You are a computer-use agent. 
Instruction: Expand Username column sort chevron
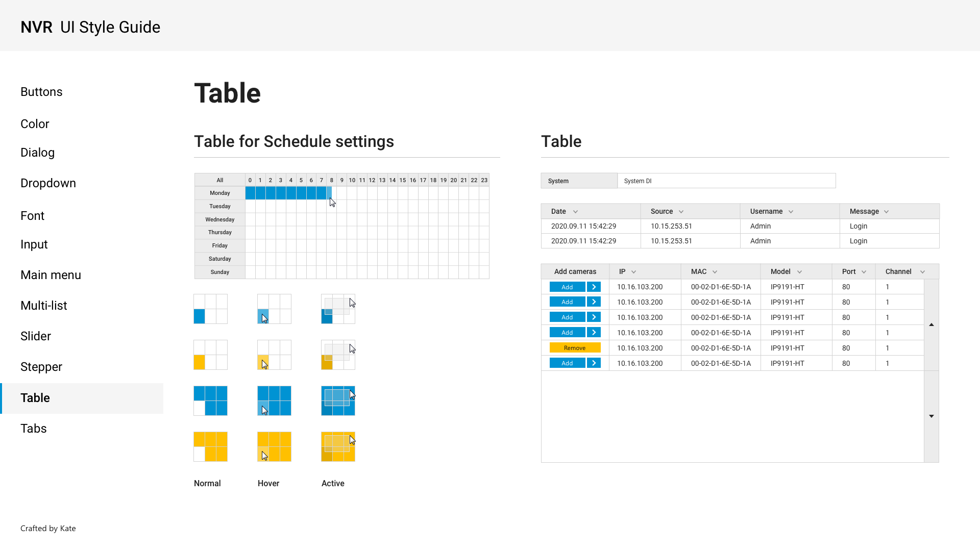(791, 212)
